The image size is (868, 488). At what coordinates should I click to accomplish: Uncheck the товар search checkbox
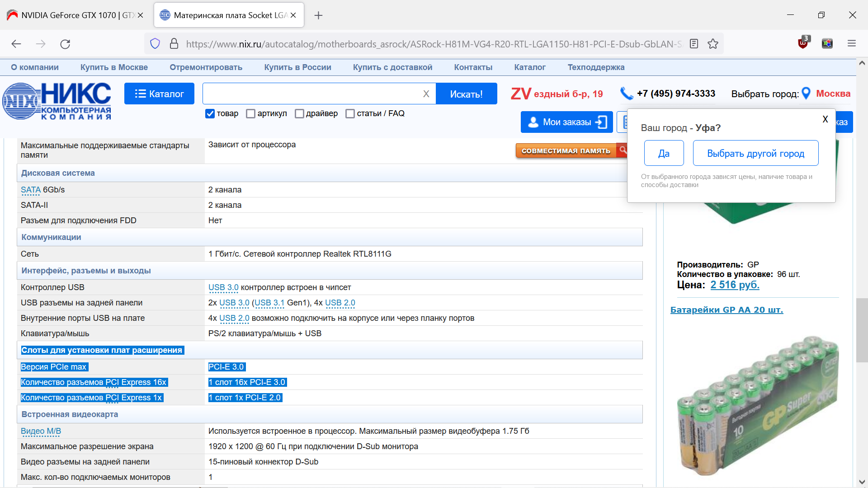coord(210,113)
